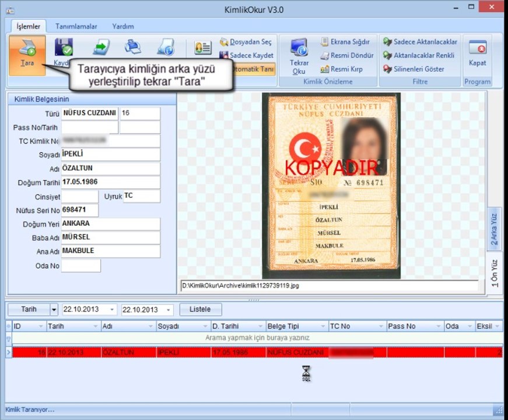Viewport: 508px width, 420px height.
Task: Open Pass No column filter dropdown
Action: coord(439,326)
